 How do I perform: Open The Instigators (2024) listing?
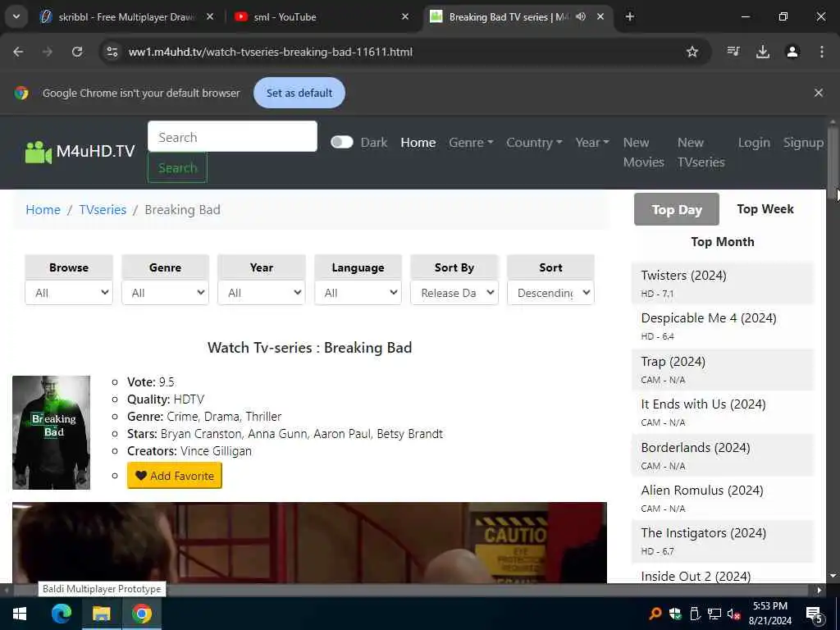click(703, 533)
